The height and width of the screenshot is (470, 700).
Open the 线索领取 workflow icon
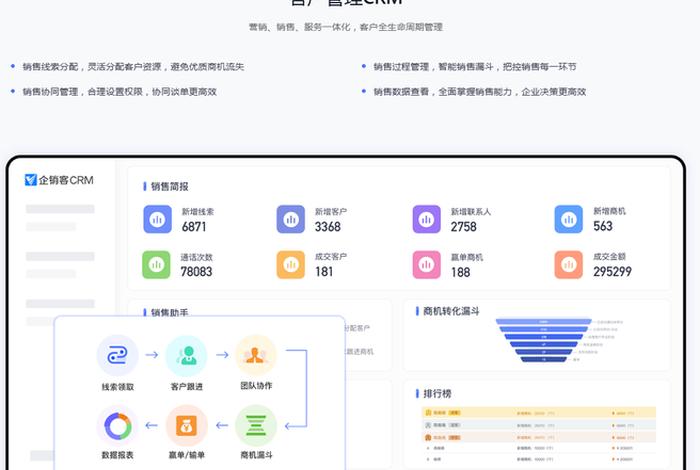pos(117,355)
